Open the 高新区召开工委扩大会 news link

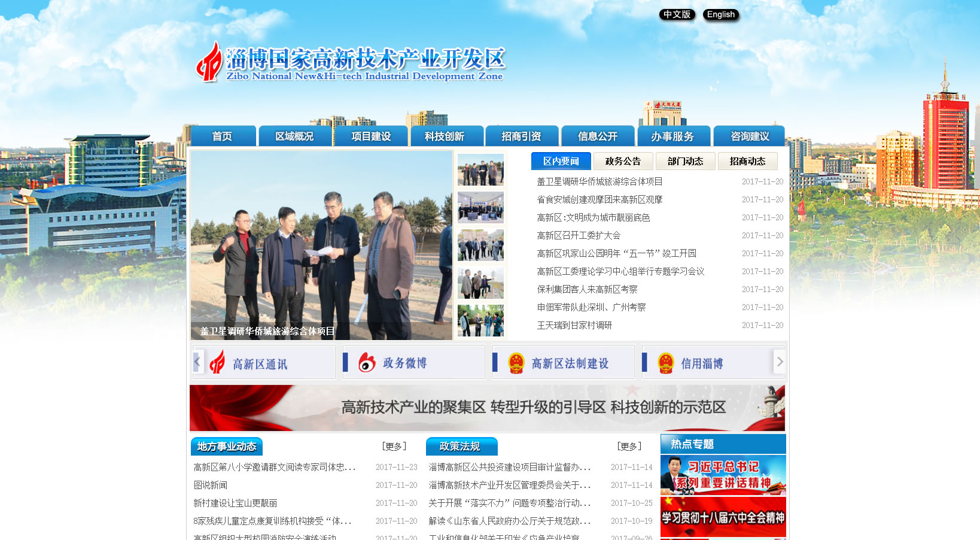coord(579,235)
